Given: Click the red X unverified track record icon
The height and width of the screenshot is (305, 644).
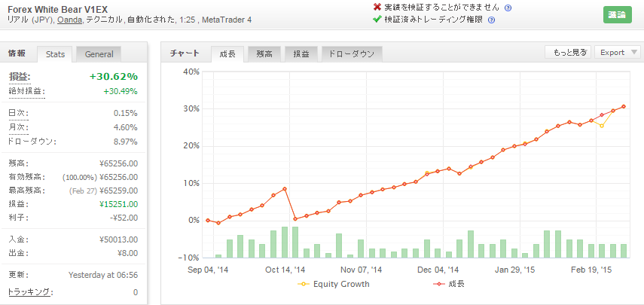Looking at the screenshot, I should 377,7.
